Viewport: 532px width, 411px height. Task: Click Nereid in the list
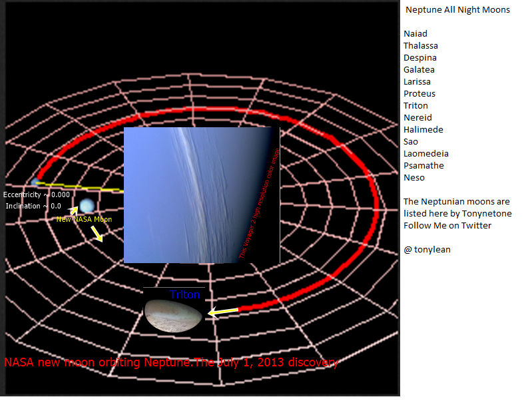pos(417,118)
